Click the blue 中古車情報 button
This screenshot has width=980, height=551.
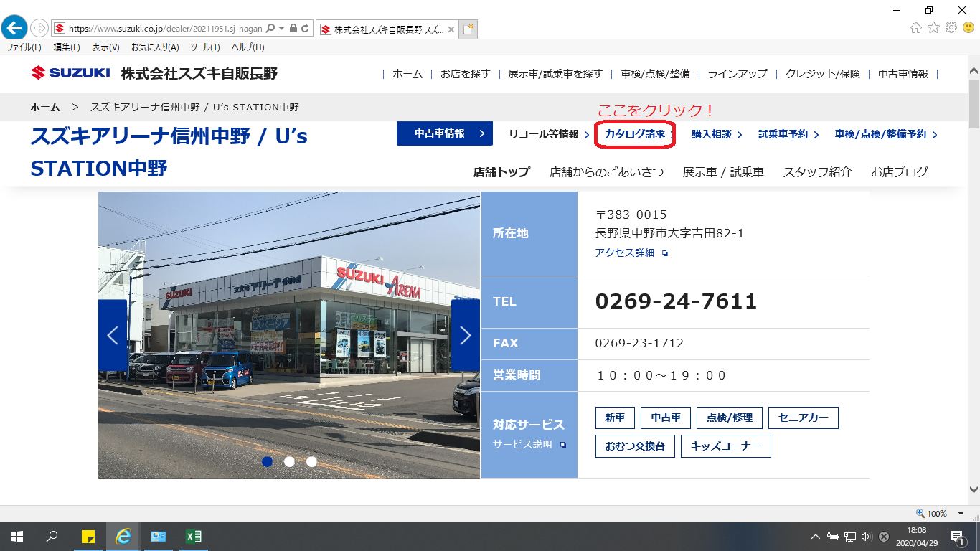point(444,133)
